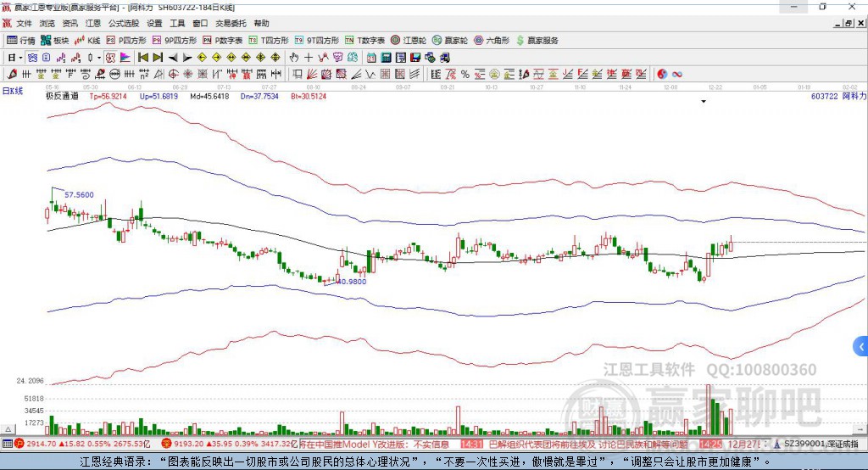Open the 帮助 menu
Screen dimensions: 868x470
261,23
